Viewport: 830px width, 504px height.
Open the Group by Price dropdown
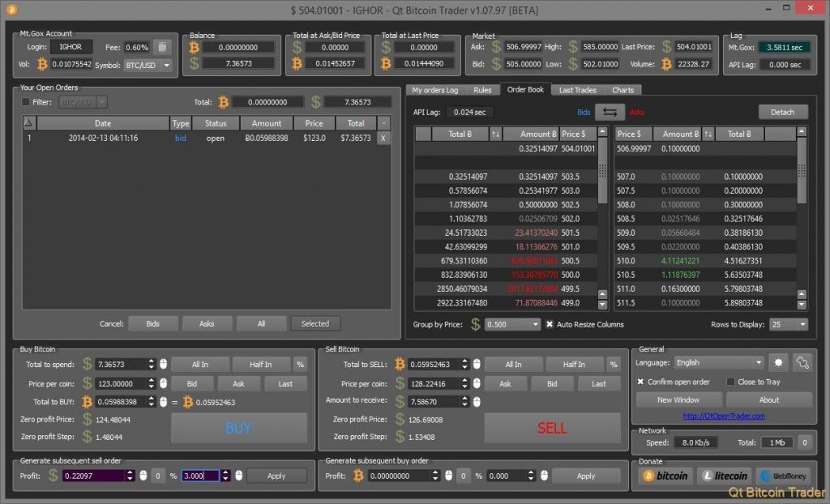click(512, 324)
